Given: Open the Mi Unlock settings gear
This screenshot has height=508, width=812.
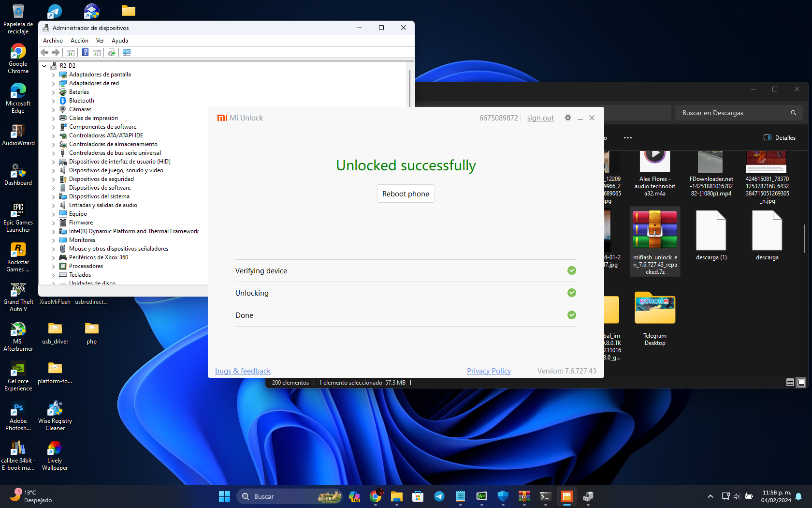Looking at the screenshot, I should point(568,118).
